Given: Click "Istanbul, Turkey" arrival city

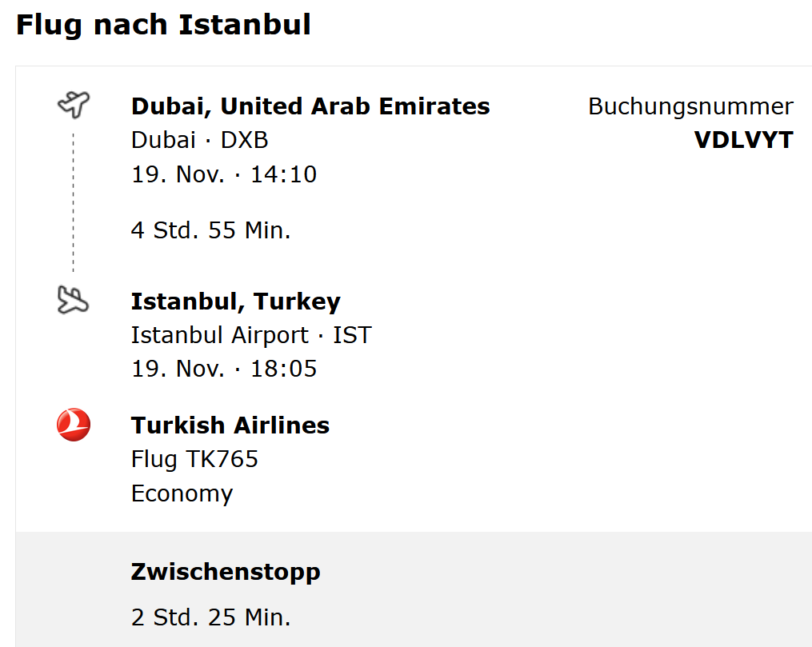Looking at the screenshot, I should (x=235, y=302).
